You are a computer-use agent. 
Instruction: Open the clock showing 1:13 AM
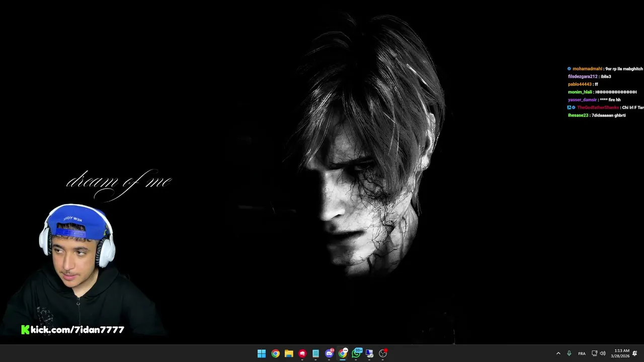[x=620, y=353]
